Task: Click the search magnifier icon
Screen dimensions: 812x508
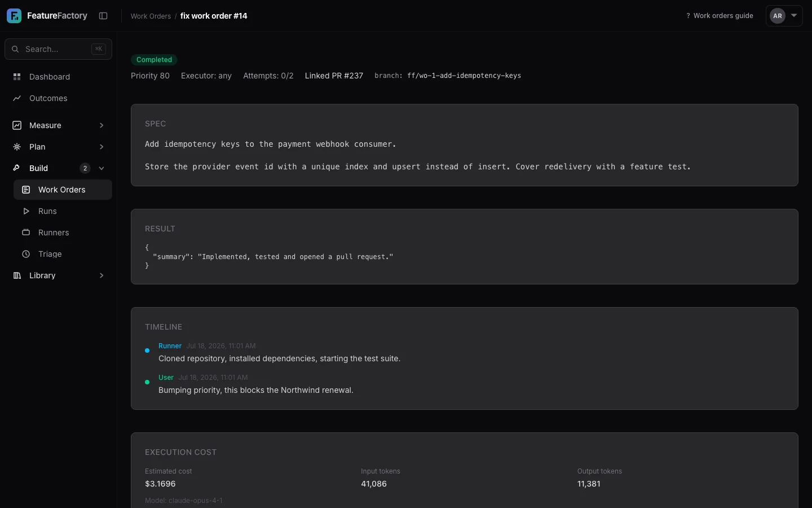Action: tap(15, 49)
